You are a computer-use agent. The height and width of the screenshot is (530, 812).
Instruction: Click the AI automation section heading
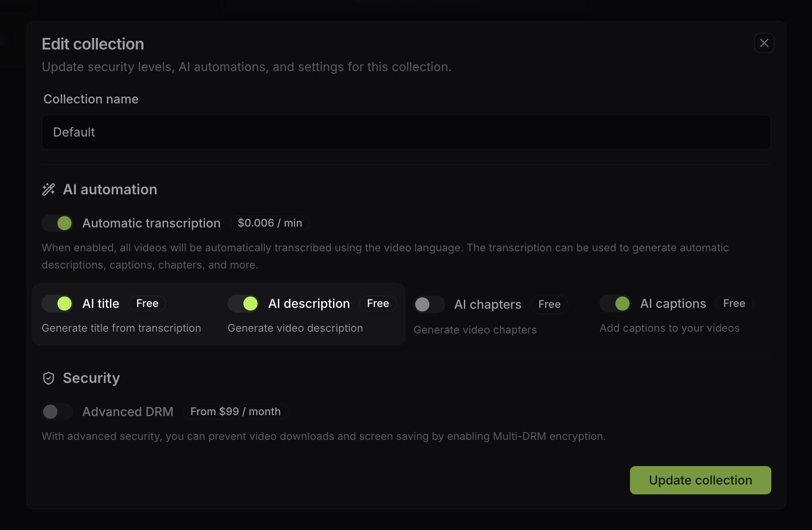[110, 189]
